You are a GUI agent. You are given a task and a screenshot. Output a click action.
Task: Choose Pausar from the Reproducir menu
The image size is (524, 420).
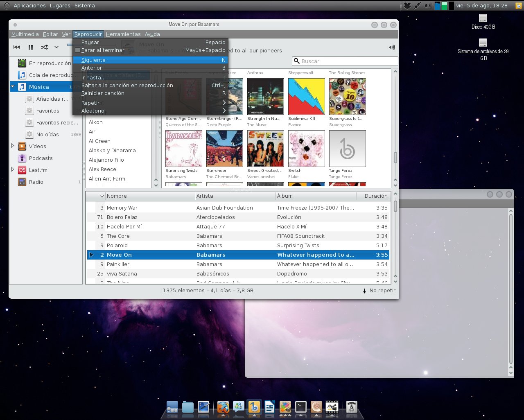coord(150,42)
